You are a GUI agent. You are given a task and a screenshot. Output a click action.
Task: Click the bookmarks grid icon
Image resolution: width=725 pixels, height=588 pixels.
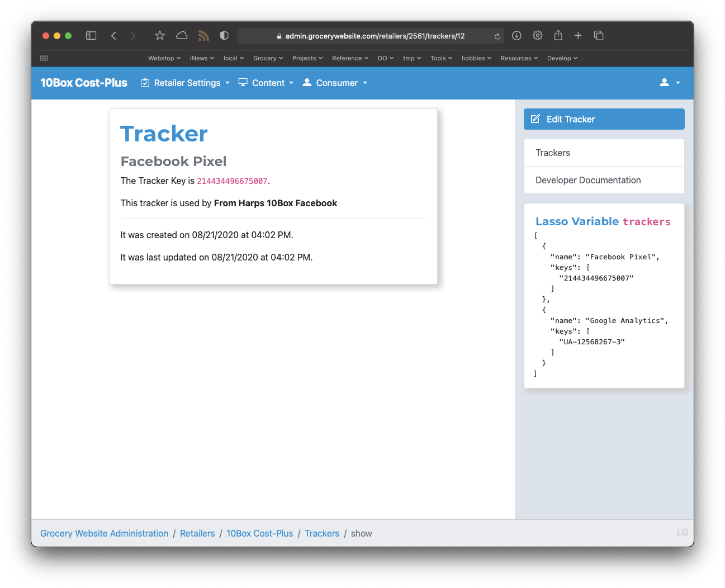pos(44,58)
